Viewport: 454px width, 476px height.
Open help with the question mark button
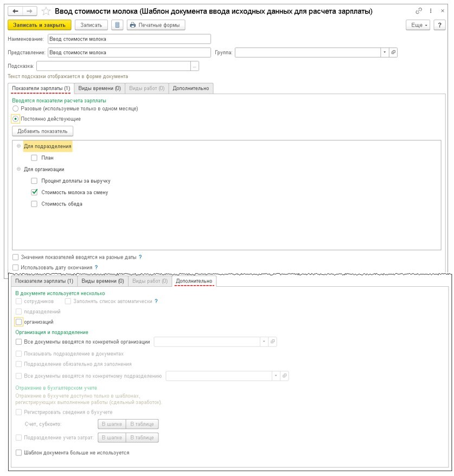point(439,25)
